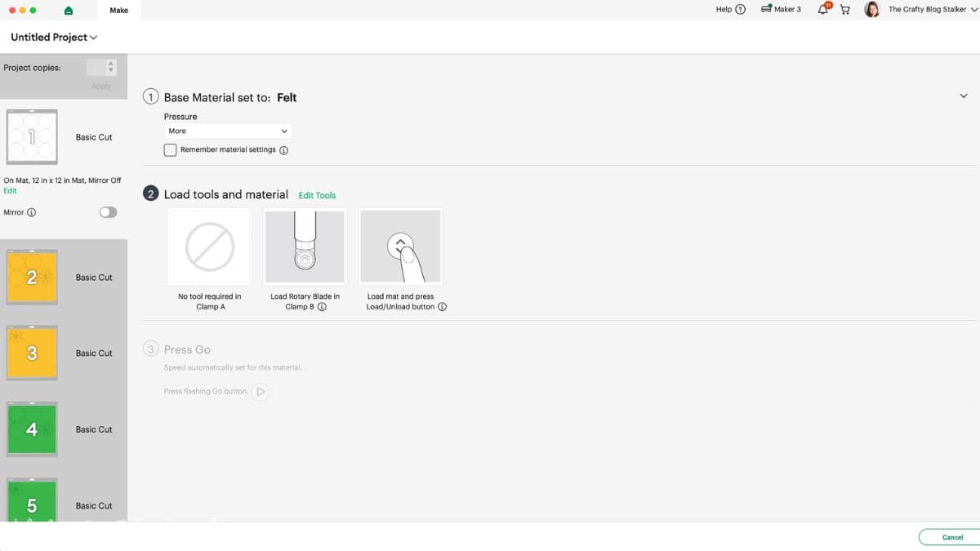Click the Cancel button

pos(952,537)
